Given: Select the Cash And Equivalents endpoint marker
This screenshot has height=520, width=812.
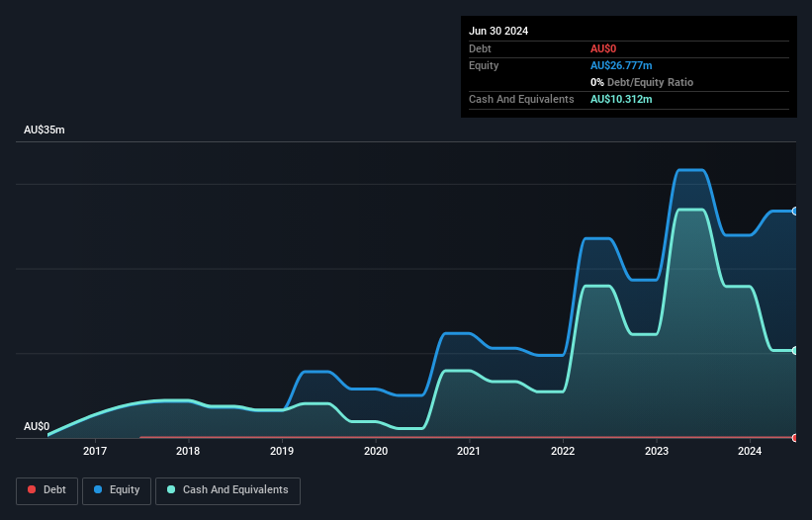Looking at the screenshot, I should pos(795,351).
